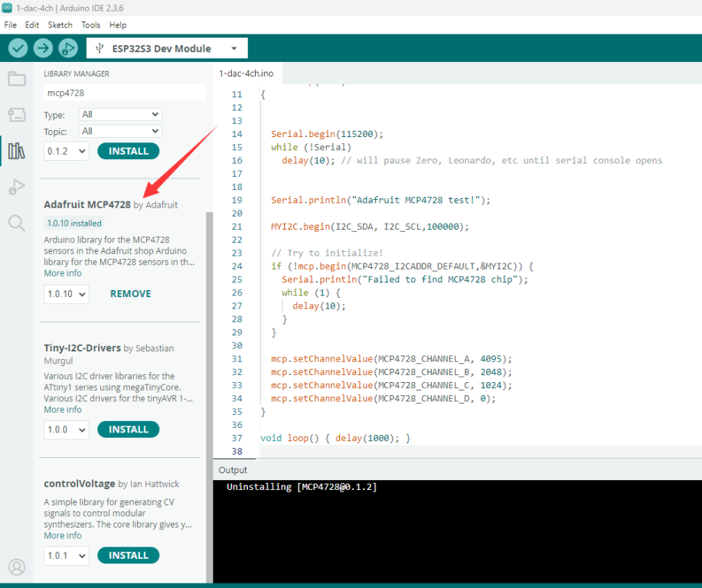This screenshot has width=702, height=588.
Task: Open the Sketch menu
Action: point(60,25)
